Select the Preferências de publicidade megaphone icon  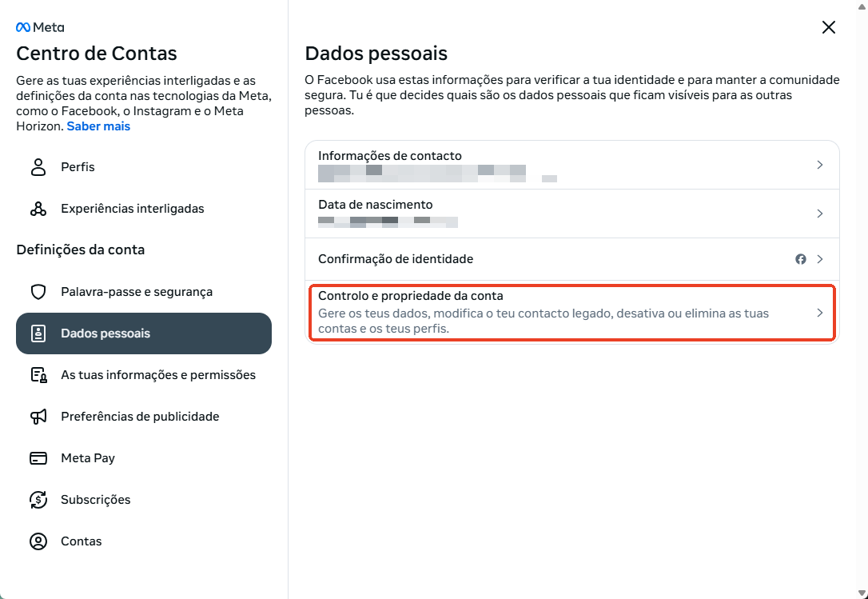pos(38,417)
